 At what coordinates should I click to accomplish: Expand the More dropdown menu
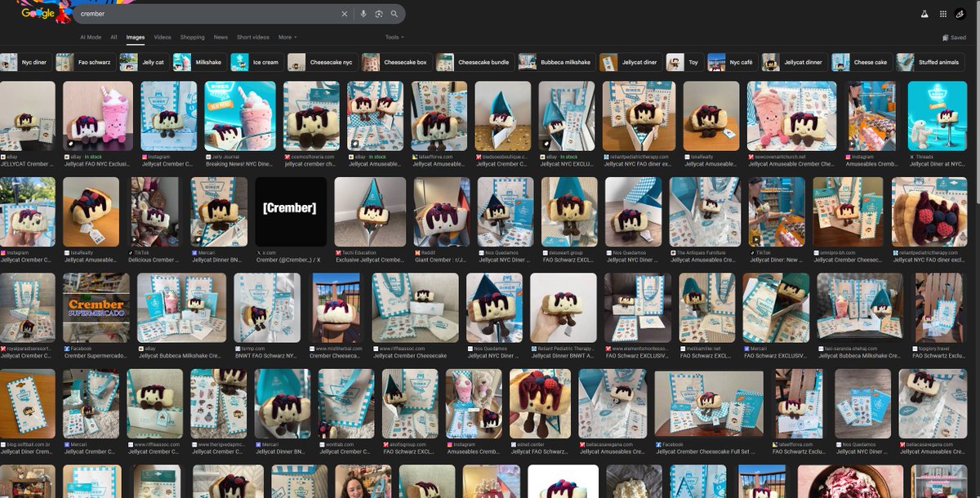(287, 38)
